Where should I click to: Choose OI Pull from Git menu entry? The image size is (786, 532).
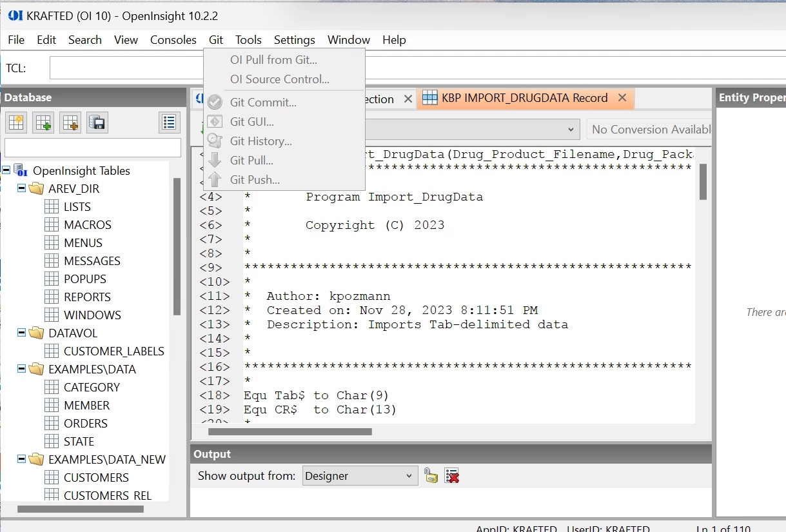[x=284, y=60]
